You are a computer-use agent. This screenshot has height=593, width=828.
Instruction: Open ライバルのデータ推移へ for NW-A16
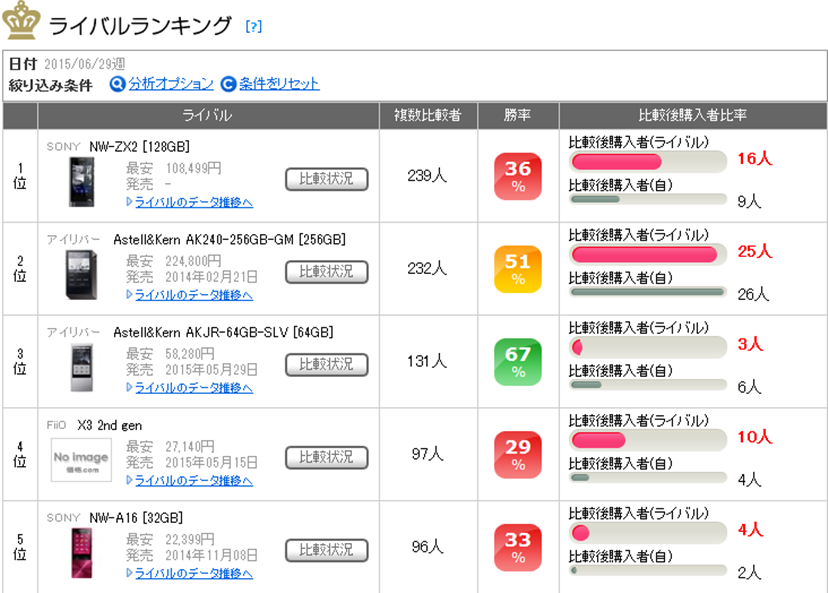pyautogui.click(x=190, y=573)
